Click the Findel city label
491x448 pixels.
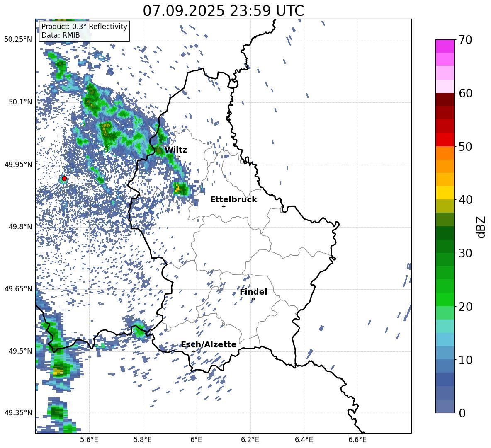[253, 292]
